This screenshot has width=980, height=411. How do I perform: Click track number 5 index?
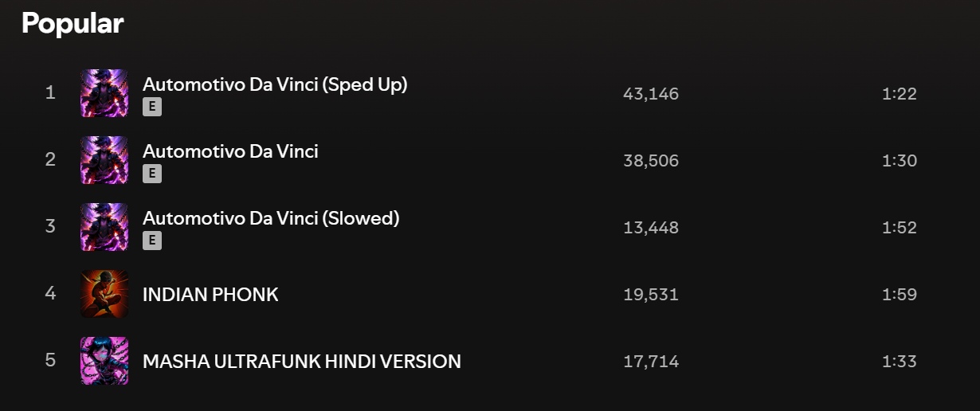tap(50, 361)
